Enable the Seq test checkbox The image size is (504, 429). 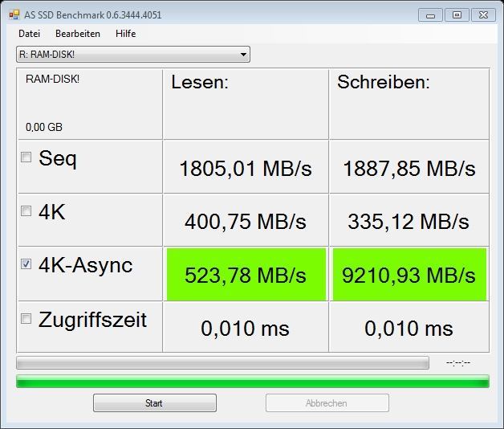pos(26,157)
